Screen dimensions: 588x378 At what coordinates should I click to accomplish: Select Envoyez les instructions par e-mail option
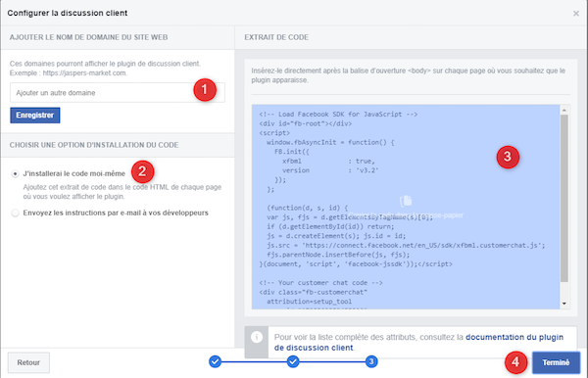pyautogui.click(x=15, y=213)
